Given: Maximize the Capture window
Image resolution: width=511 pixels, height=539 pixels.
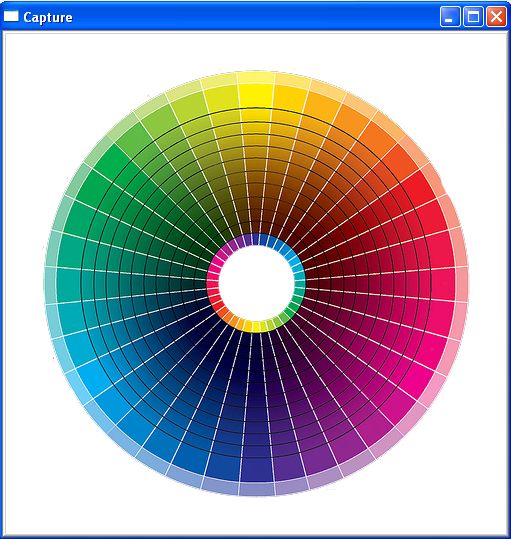Looking at the screenshot, I should click(x=473, y=16).
